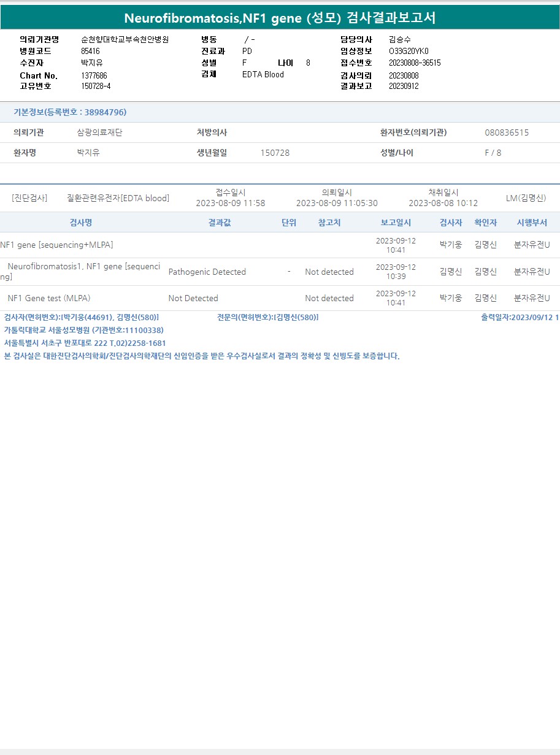Select the NF1 gene [sequencing+MLPA] row
This screenshot has width=560, height=755.
(280, 245)
